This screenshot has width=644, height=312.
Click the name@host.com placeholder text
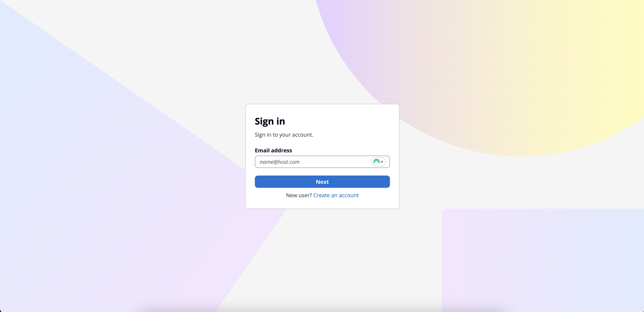[x=280, y=162]
